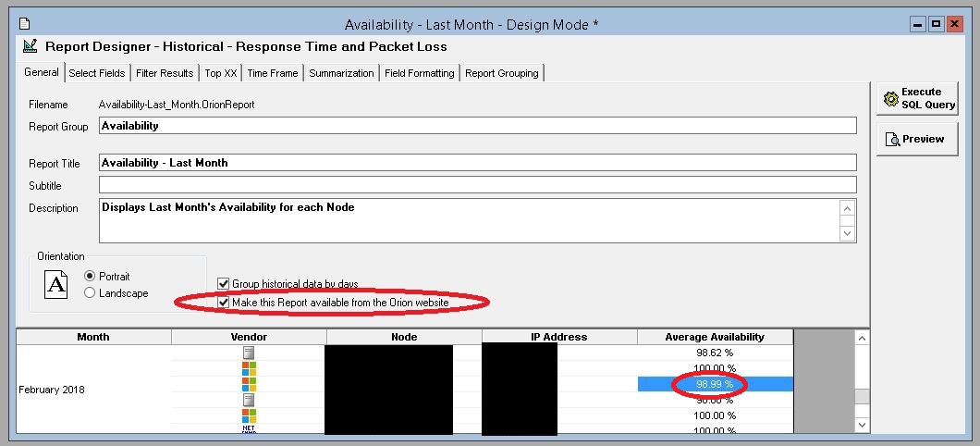Viewport: 980px width, 446px height.
Task: Click results table scroll down arrow
Action: (862, 425)
